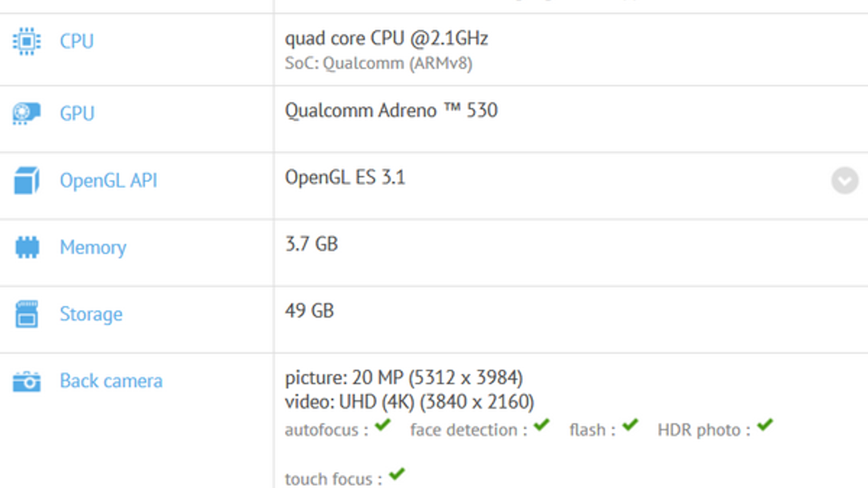
Task: Click the flash green checkmark
Action: pos(630,425)
